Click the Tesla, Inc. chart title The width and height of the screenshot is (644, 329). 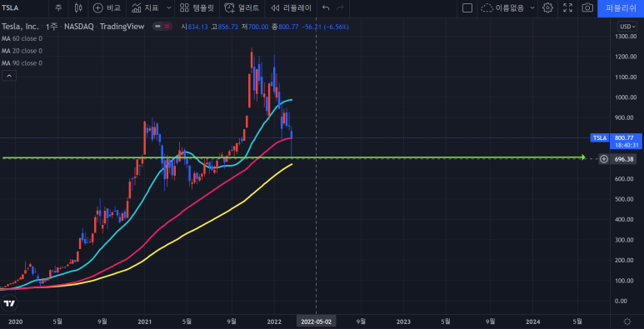click(x=21, y=27)
